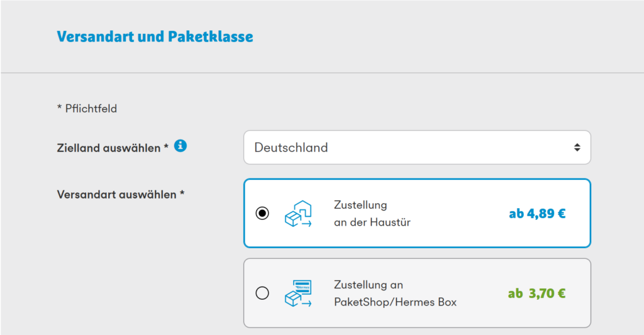Select the PaketShop/Hermes Box radio button

click(x=262, y=293)
